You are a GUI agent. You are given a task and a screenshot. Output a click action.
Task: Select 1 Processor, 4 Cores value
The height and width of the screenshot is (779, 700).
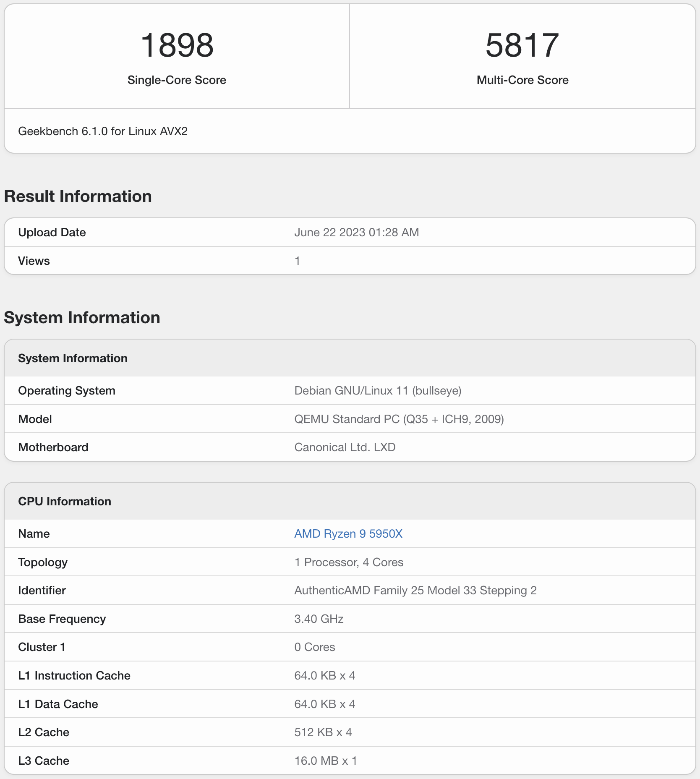click(x=349, y=562)
